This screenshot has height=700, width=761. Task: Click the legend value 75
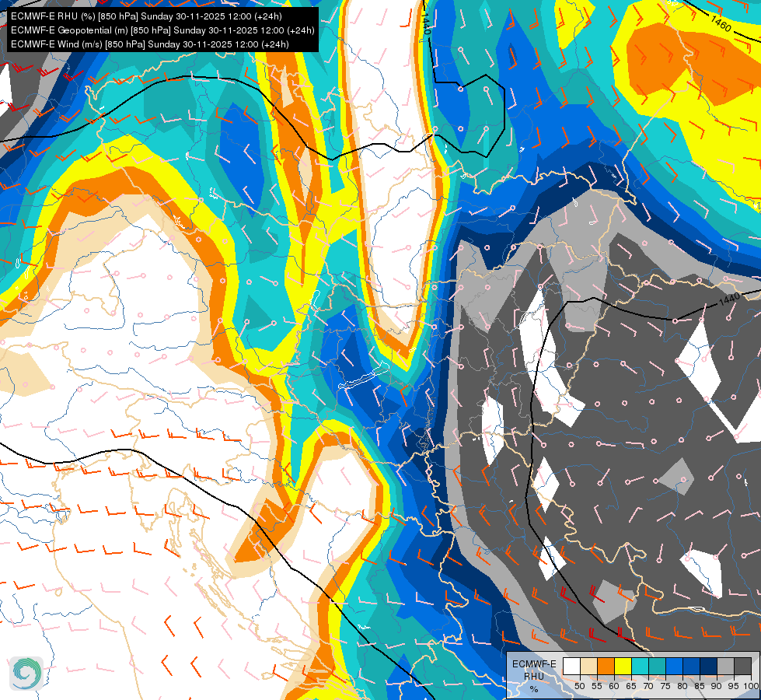[x=665, y=686]
